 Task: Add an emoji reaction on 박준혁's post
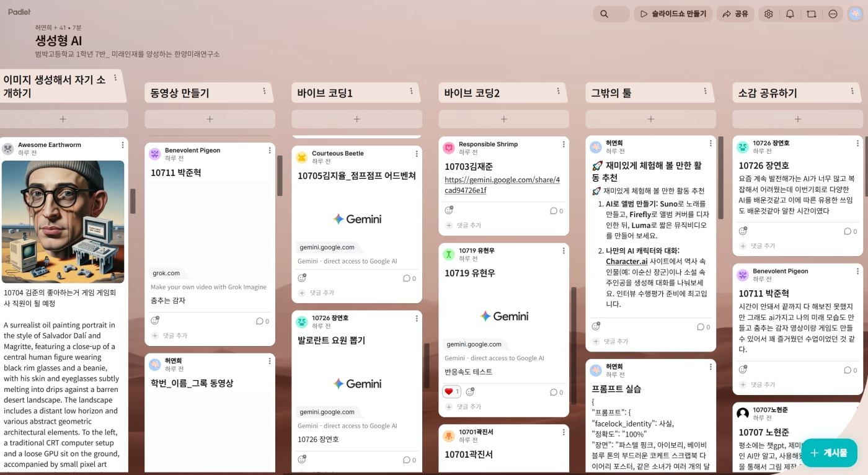point(156,320)
